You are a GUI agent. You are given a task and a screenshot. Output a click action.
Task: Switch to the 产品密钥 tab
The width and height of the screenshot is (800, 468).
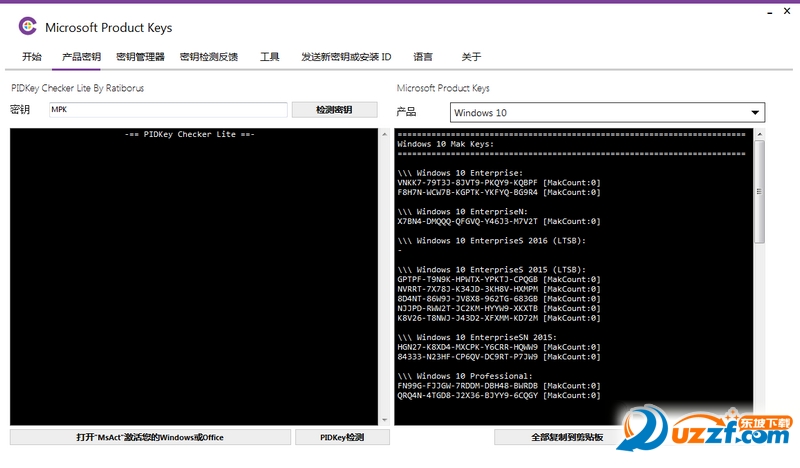tap(81, 57)
